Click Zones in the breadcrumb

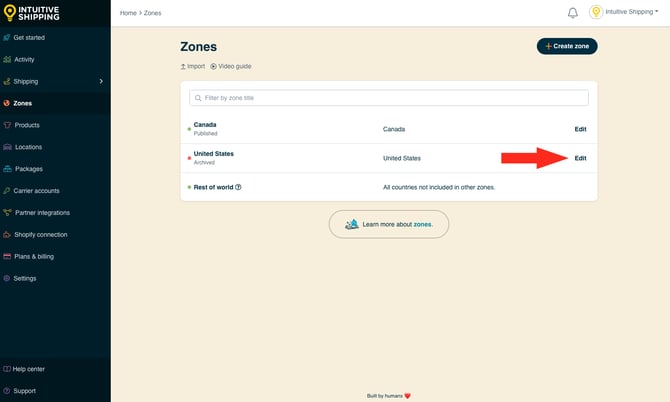point(153,13)
